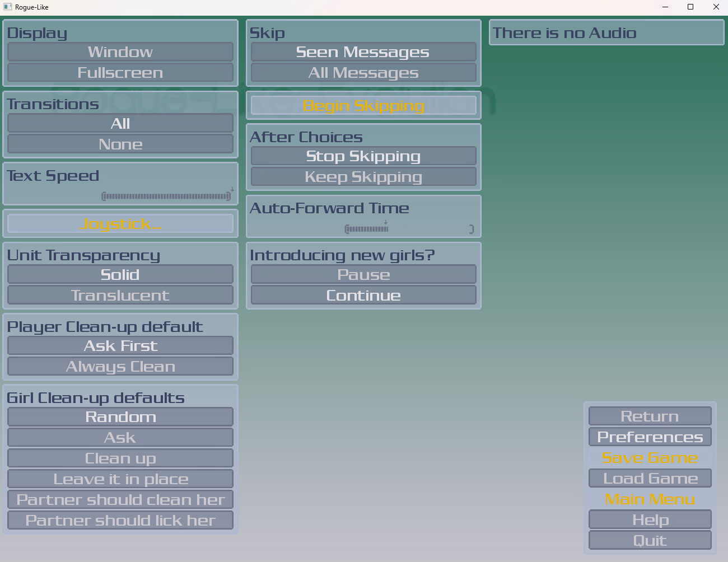Select Keep Skipping after choices
This screenshot has height=562, width=728.
[363, 177]
